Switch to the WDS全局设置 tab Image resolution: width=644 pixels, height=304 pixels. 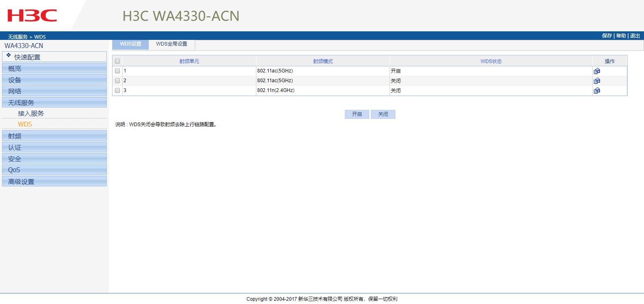click(172, 44)
